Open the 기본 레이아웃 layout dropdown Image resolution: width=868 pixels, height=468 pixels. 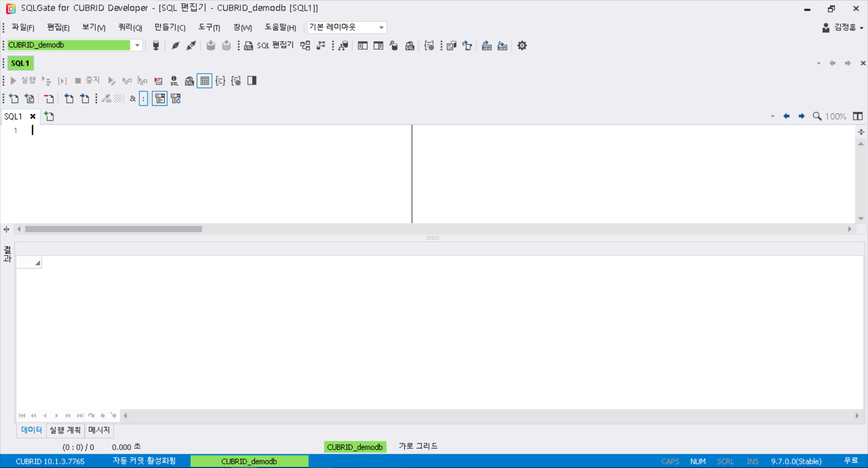[381, 28]
